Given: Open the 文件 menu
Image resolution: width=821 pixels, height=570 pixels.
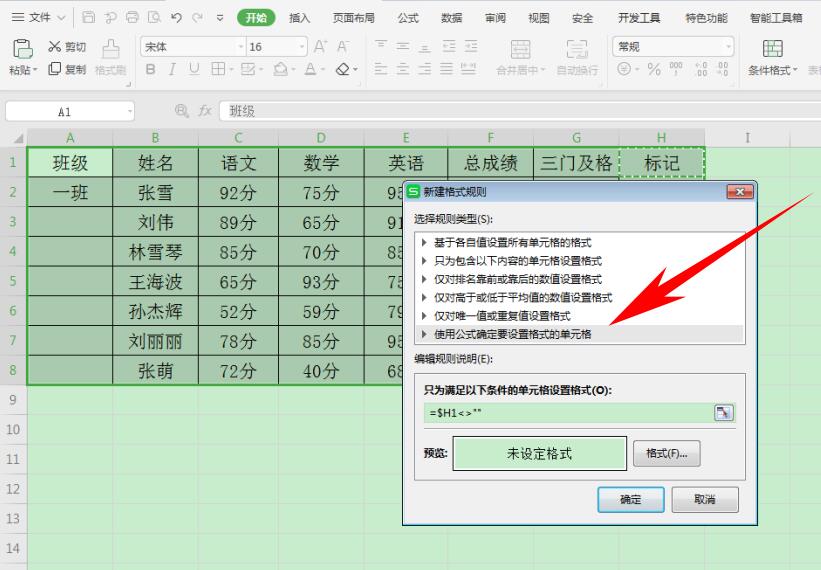Looking at the screenshot, I should pyautogui.click(x=38, y=18).
